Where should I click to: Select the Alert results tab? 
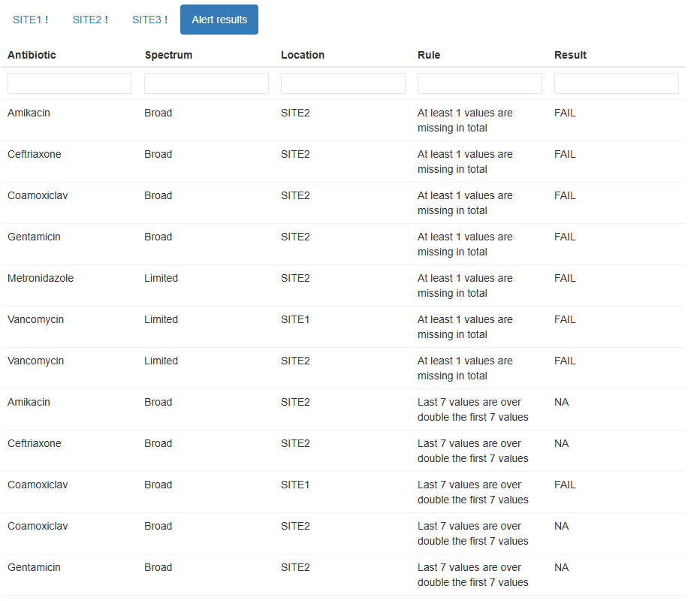pyautogui.click(x=219, y=20)
